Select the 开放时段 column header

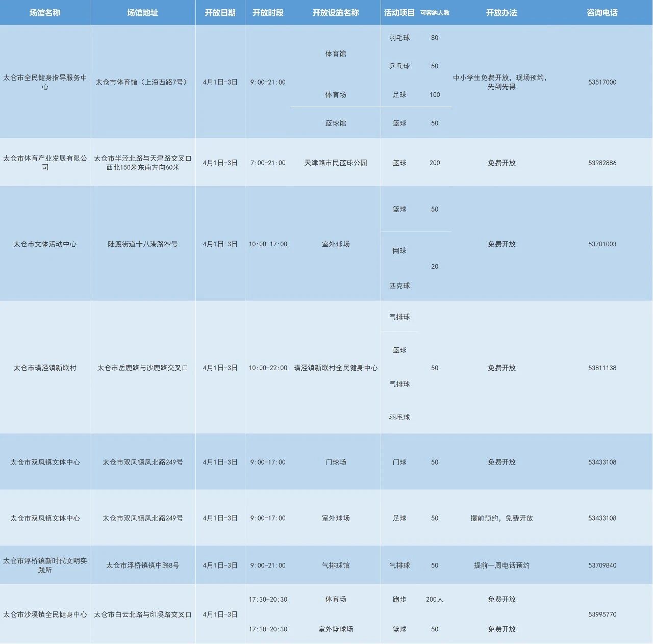pos(268,13)
